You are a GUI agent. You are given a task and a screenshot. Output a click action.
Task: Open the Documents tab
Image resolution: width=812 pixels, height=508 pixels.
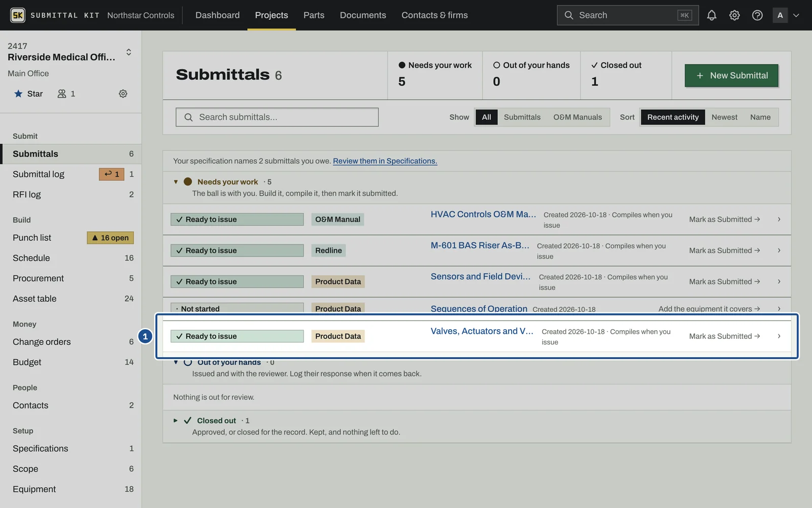(x=363, y=15)
